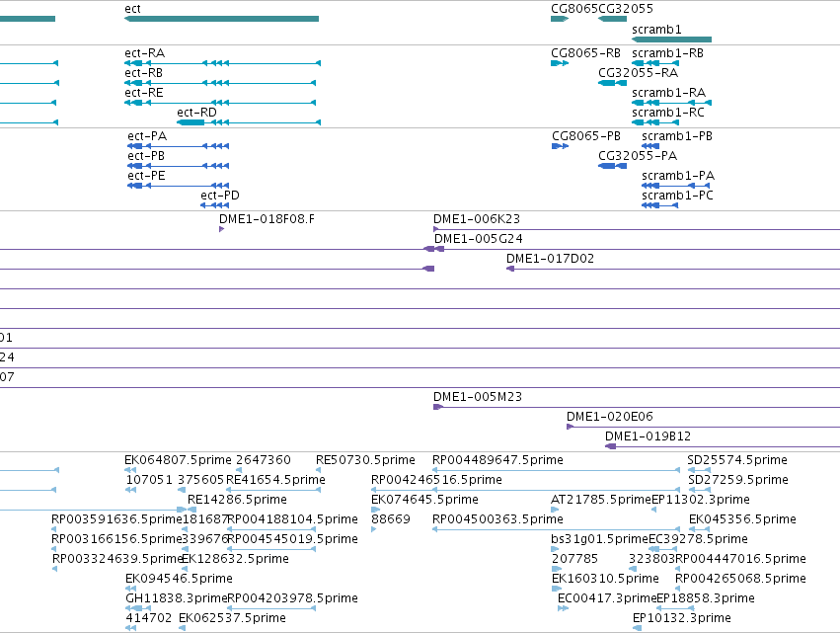The height and width of the screenshot is (633, 840).
Task: Click the DME1-020E06 clone label
Action: coord(610,417)
